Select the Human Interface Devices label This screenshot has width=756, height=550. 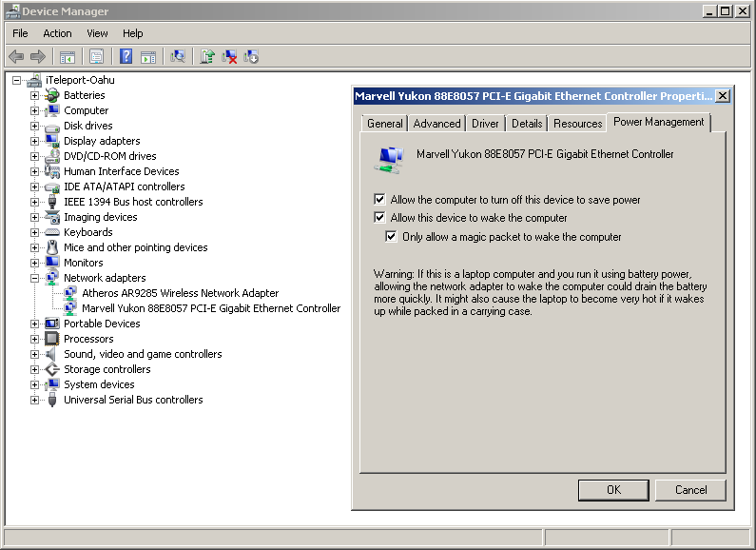(122, 171)
